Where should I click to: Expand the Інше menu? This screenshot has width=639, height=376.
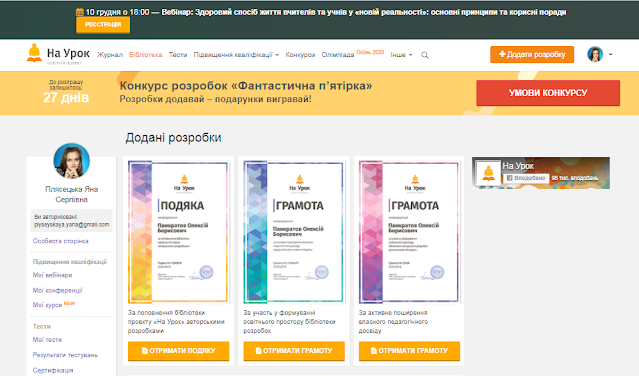point(401,55)
